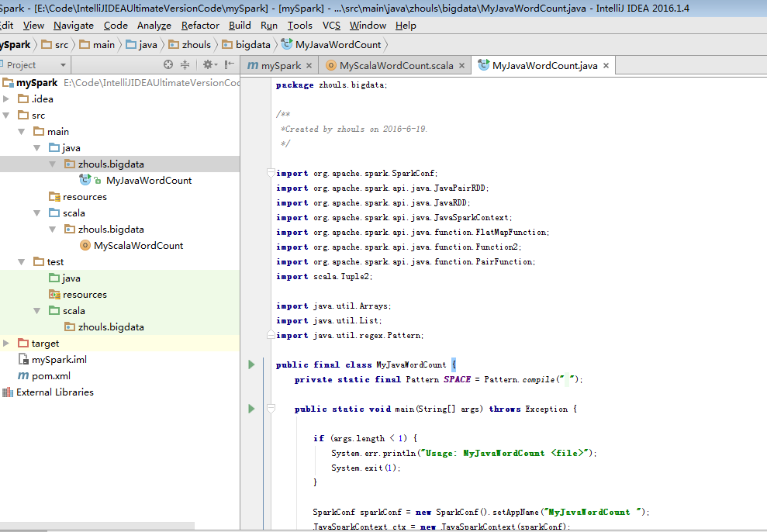767x532 pixels.
Task: Click the collapse all icon in Project panel
Action: [x=185, y=64]
